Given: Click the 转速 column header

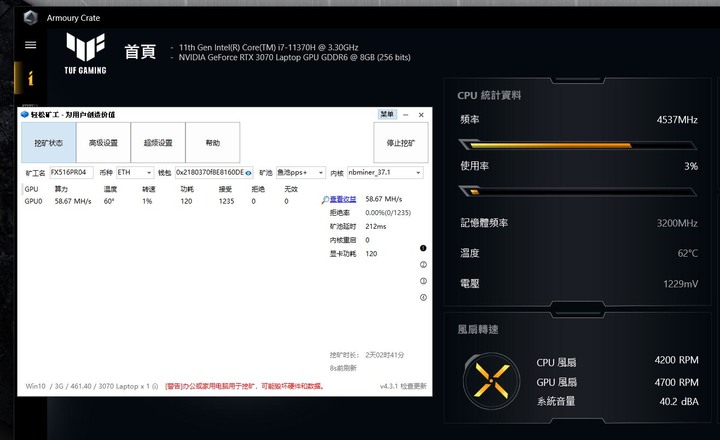Looking at the screenshot, I should tap(149, 189).
